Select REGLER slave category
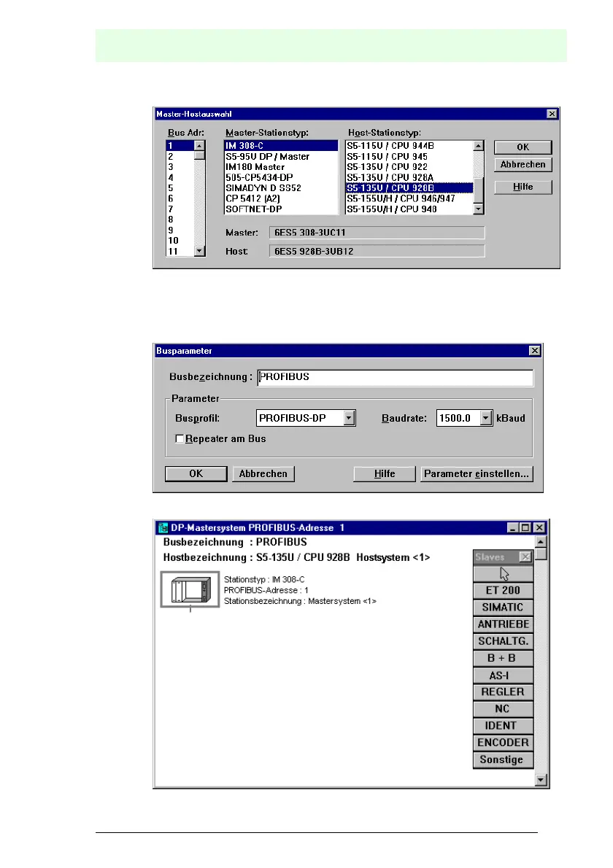613x868 pixels. 504,692
